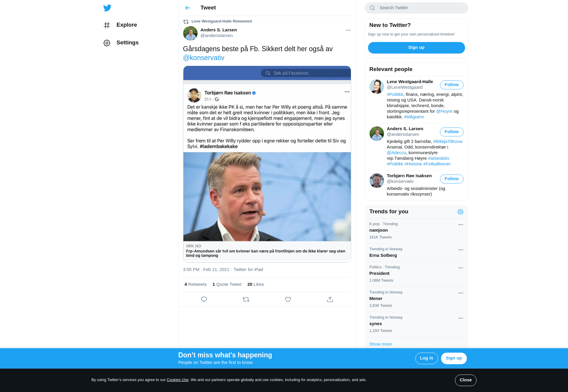The height and width of the screenshot is (392, 568).
Task: Open #Historie hashtag link
Action: pos(413,164)
